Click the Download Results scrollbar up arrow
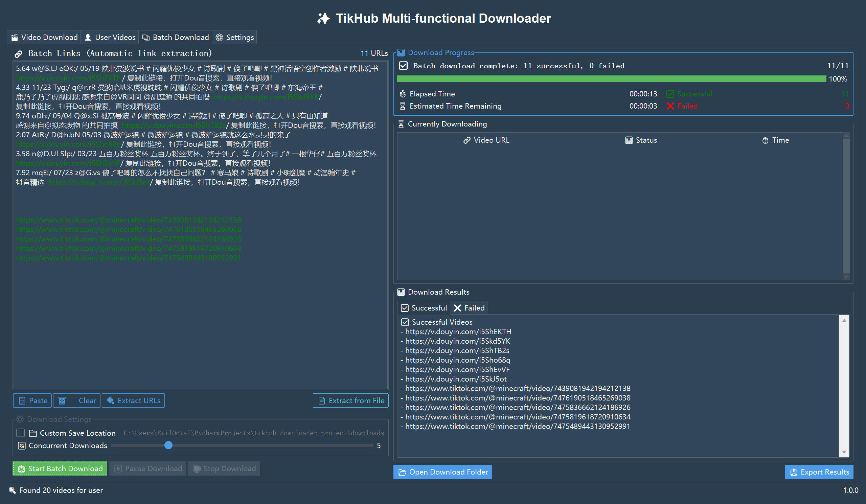 pyautogui.click(x=844, y=320)
